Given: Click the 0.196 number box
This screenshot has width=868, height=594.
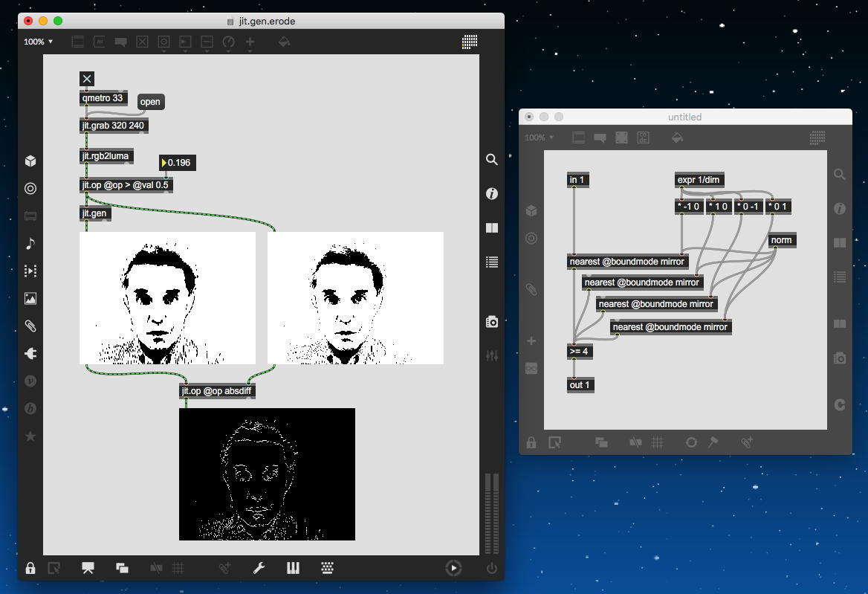Looking at the screenshot, I should point(177,163).
